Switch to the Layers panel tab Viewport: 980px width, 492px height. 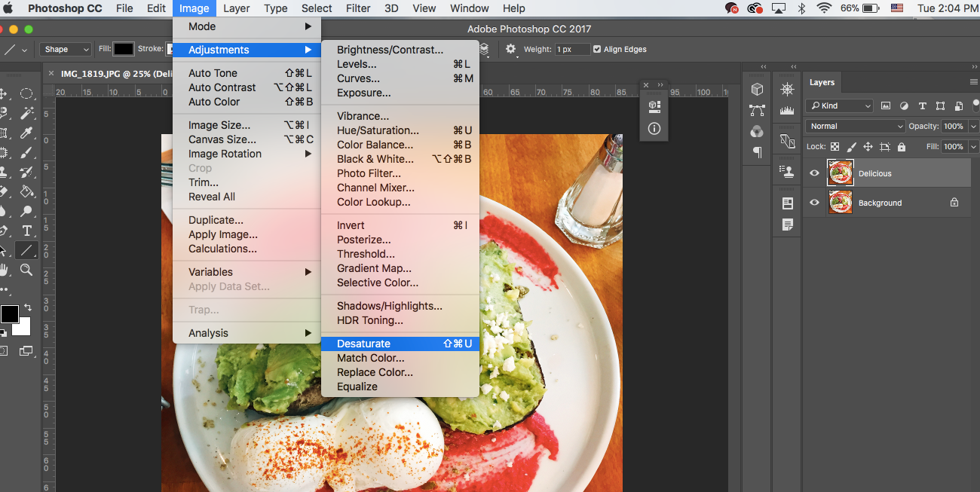click(x=822, y=82)
